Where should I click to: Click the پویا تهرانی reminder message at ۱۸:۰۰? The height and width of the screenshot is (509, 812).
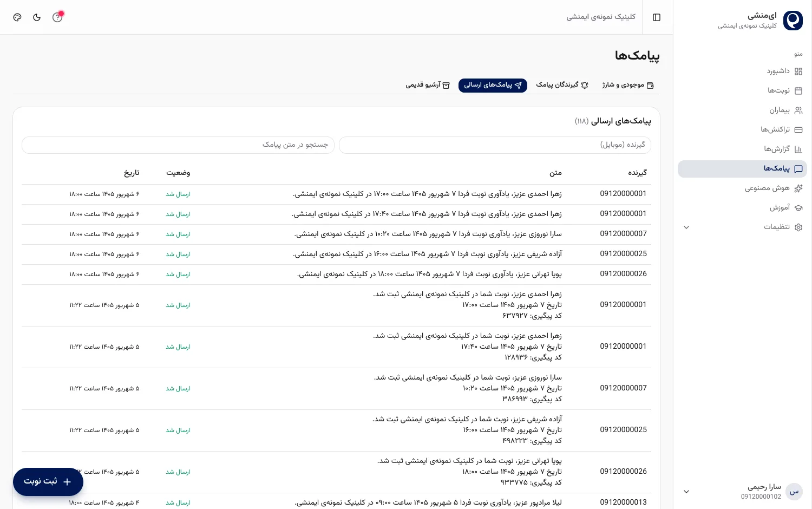point(429,275)
